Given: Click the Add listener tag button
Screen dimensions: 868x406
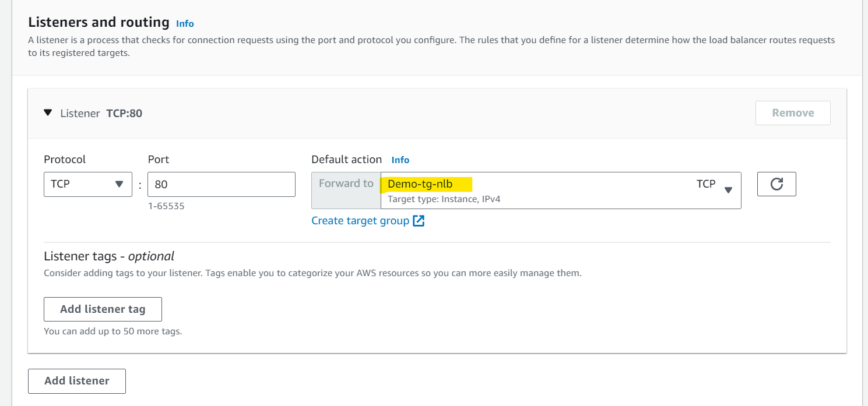Looking at the screenshot, I should click(x=103, y=309).
